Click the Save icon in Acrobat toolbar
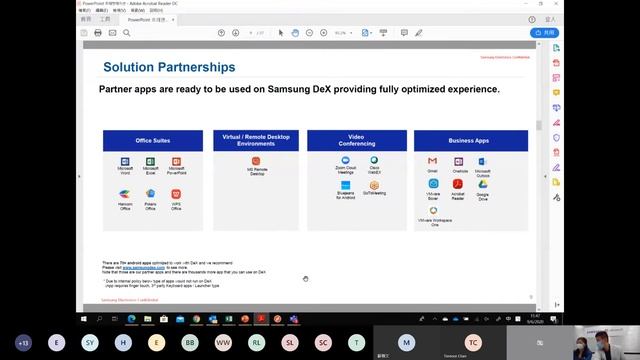Screen dimensions: 640x360 (x=84, y=33)
